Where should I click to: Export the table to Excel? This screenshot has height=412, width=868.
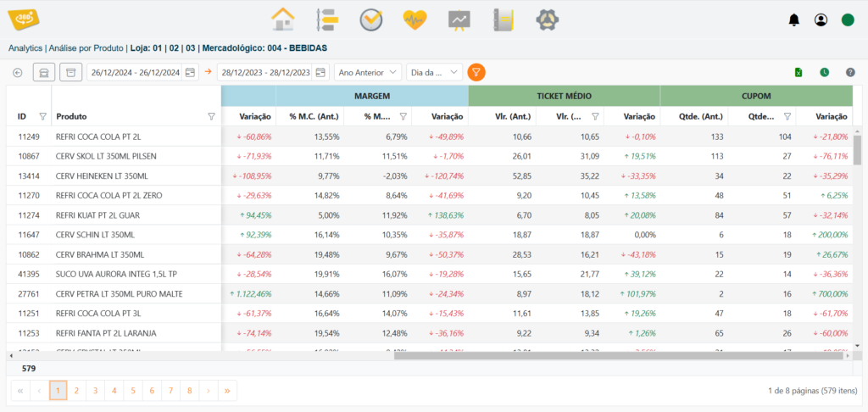[798, 73]
